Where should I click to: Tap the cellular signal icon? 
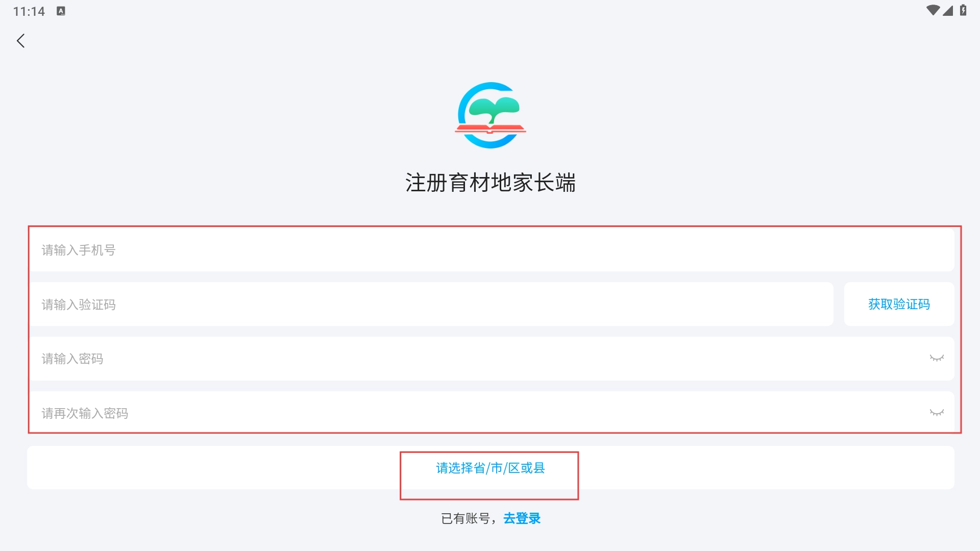[x=948, y=11]
